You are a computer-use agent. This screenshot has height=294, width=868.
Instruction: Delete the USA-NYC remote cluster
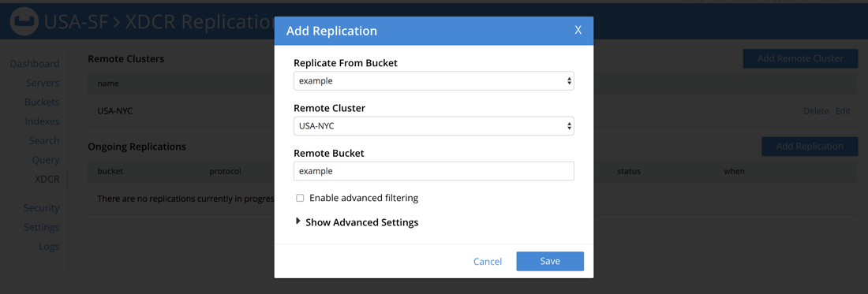(x=816, y=111)
